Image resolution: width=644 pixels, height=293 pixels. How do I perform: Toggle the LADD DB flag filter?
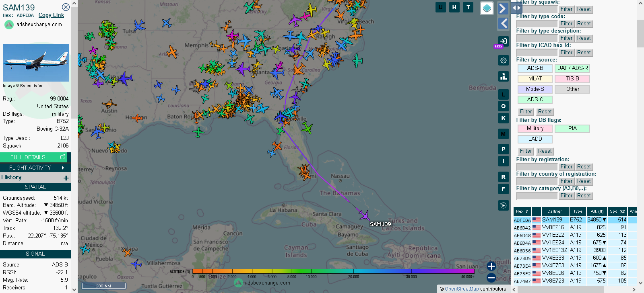(535, 139)
